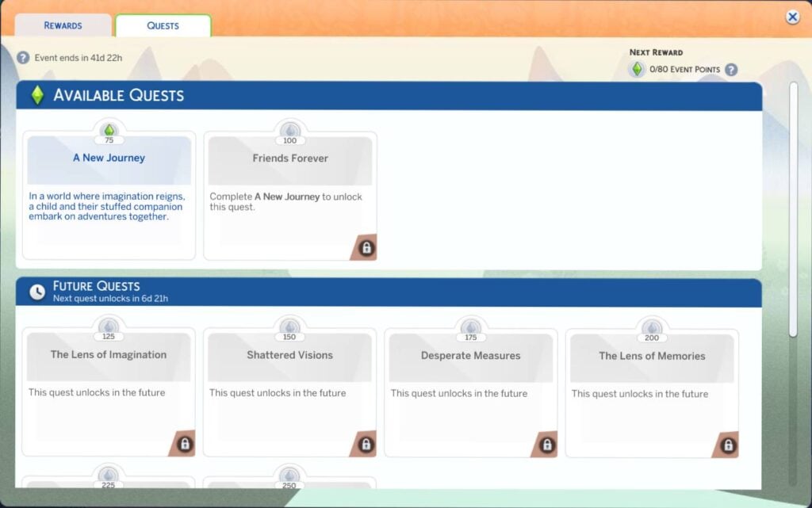Select The Lens of Memories quest card
The width and height of the screenshot is (812, 508).
tap(652, 393)
